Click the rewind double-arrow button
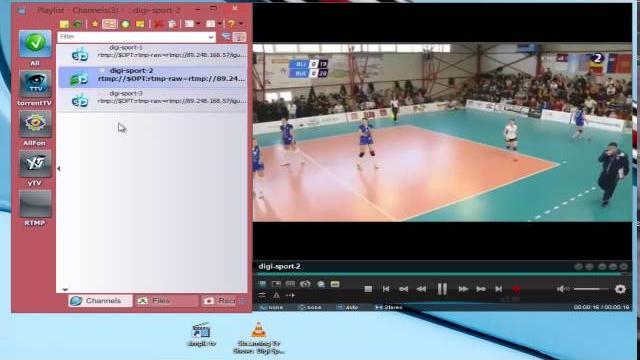This screenshot has width=640, height=360. click(421, 289)
